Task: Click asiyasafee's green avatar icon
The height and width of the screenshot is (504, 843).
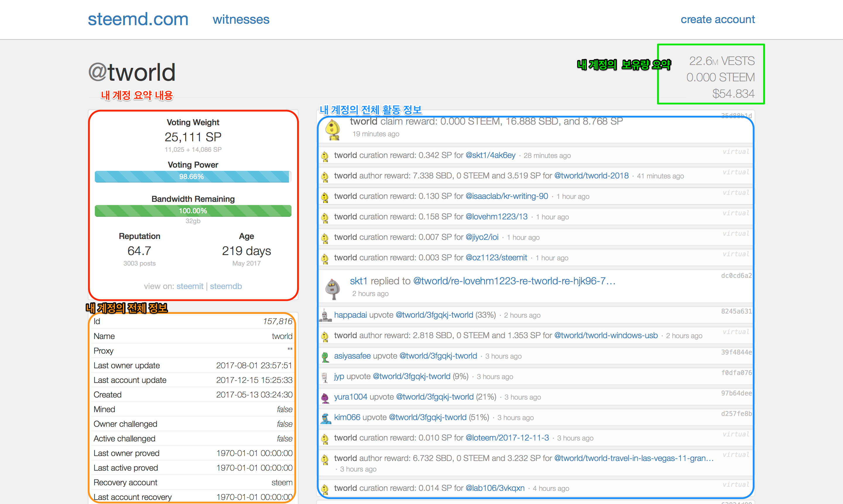Action: (325, 357)
